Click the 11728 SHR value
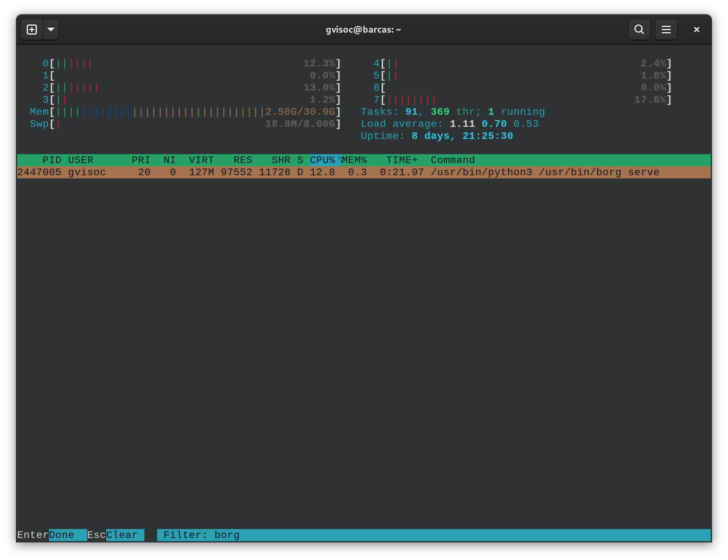The width and height of the screenshot is (728, 560). tap(274, 172)
